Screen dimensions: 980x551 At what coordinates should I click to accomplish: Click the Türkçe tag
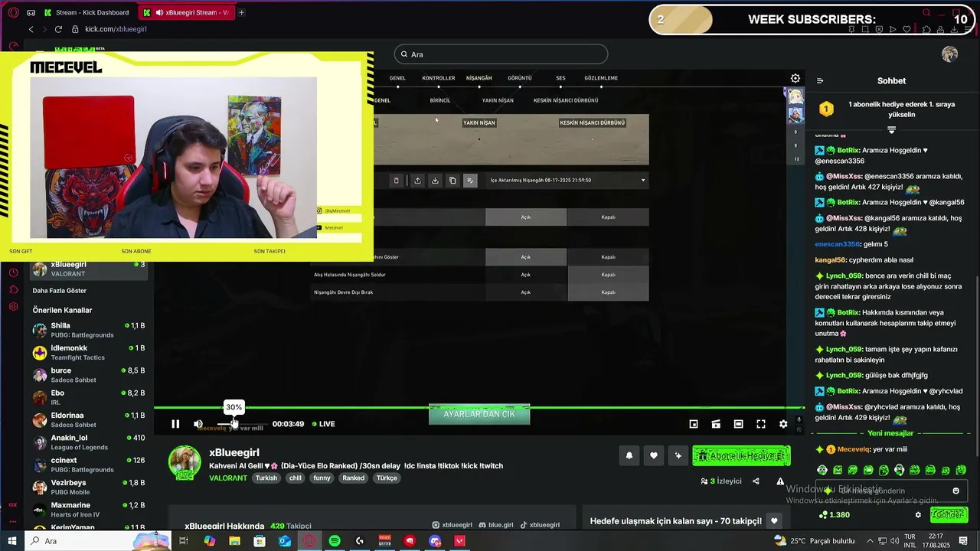pos(387,478)
